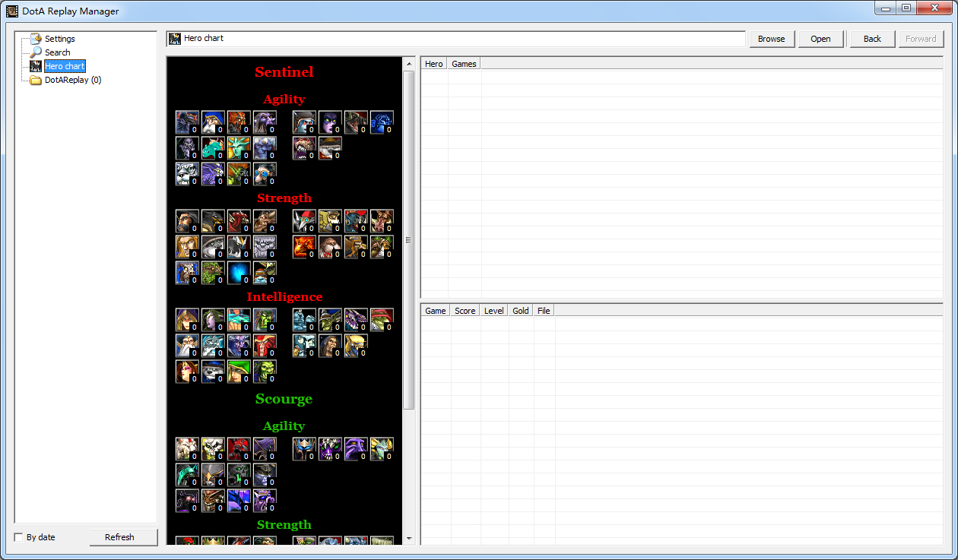The image size is (958, 560).
Task: Click the Open button
Action: [820, 39]
